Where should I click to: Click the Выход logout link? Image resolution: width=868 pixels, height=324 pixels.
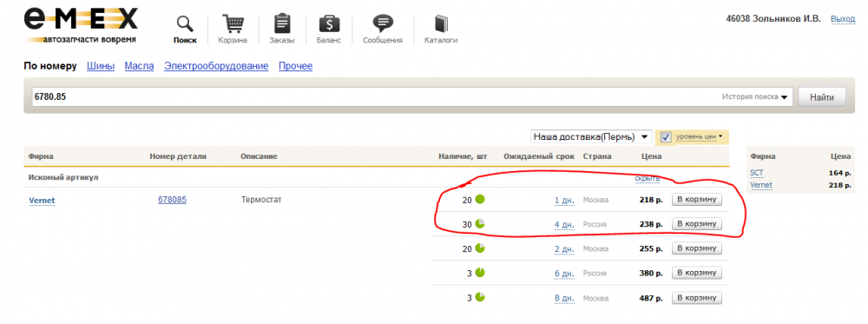[843, 19]
